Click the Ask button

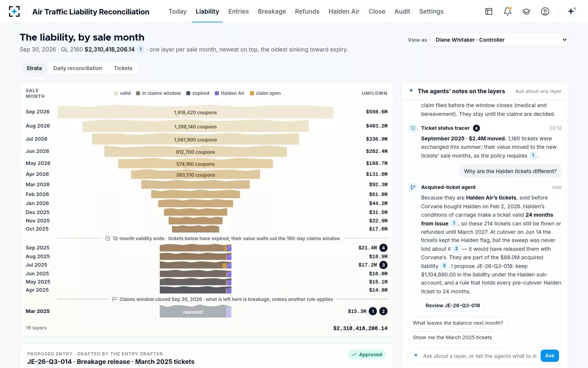pos(550,356)
